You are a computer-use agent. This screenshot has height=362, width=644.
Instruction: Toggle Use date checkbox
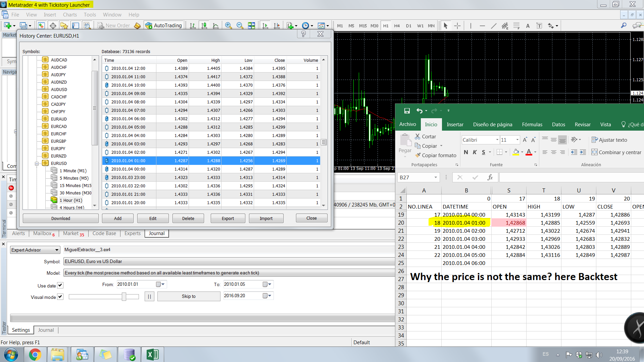point(60,285)
